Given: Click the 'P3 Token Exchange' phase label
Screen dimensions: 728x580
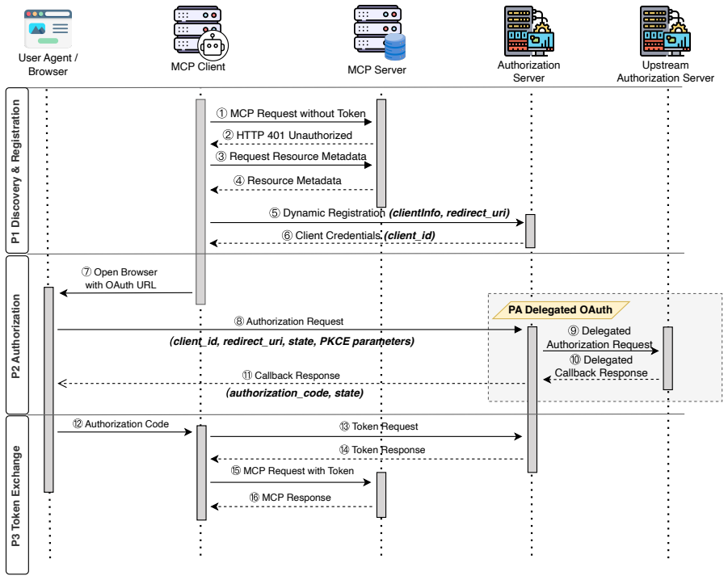Looking at the screenshot, I should (17, 495).
